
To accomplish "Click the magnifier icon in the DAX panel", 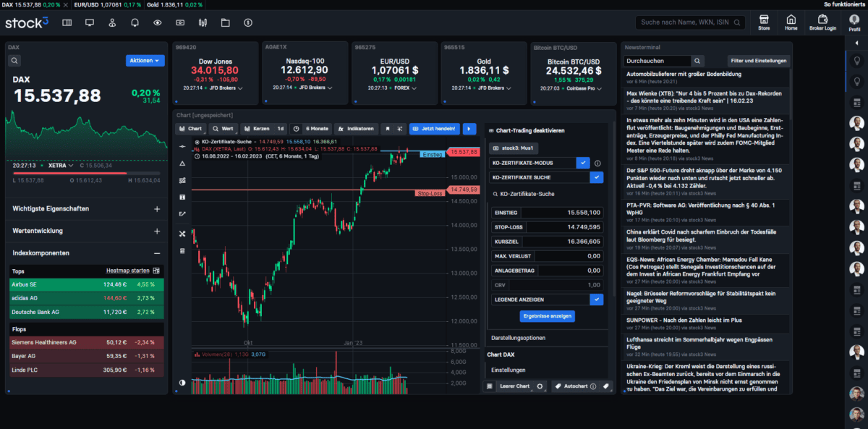I will (14, 60).
